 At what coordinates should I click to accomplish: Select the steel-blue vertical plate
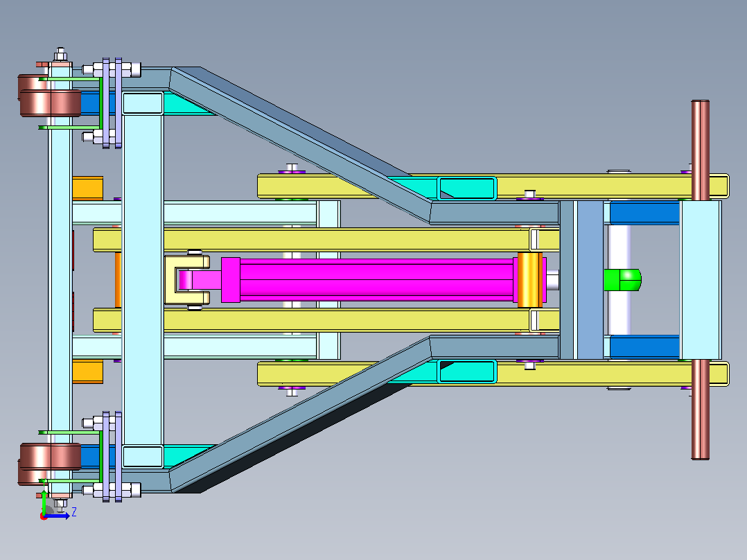coord(590,280)
